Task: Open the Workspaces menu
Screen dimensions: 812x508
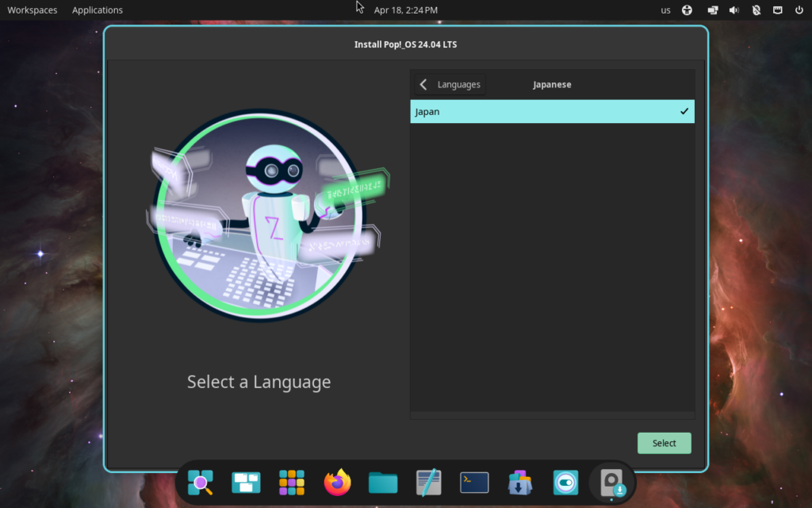Action: click(x=32, y=10)
